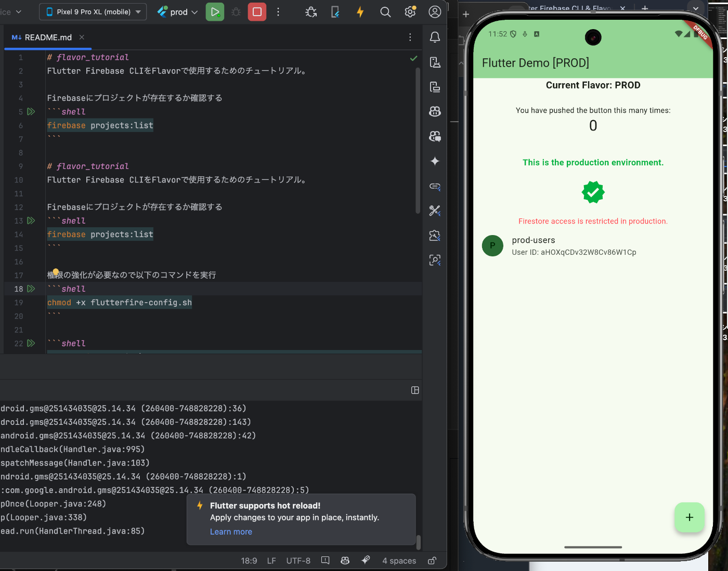Tap green verified badge icon in emulator

coord(593,192)
